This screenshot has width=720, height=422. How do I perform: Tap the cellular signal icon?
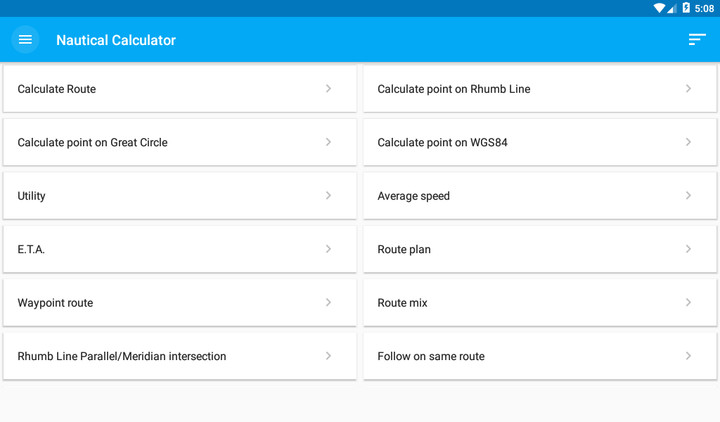point(672,8)
